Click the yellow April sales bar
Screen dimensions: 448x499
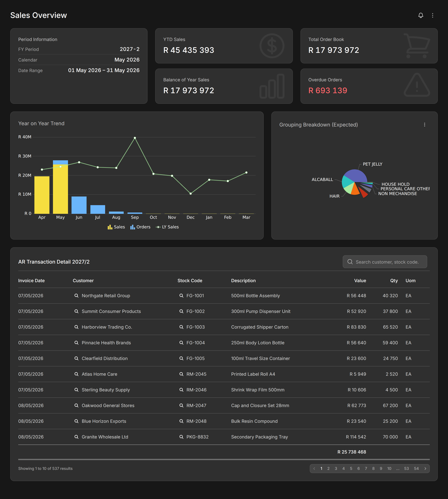[42, 195]
